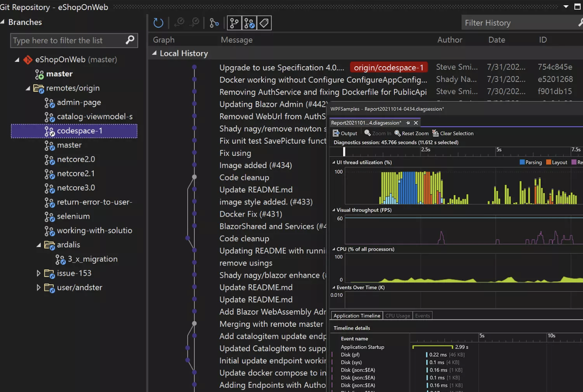Click the white marker on the diagnostics timeline ruler

click(344, 151)
